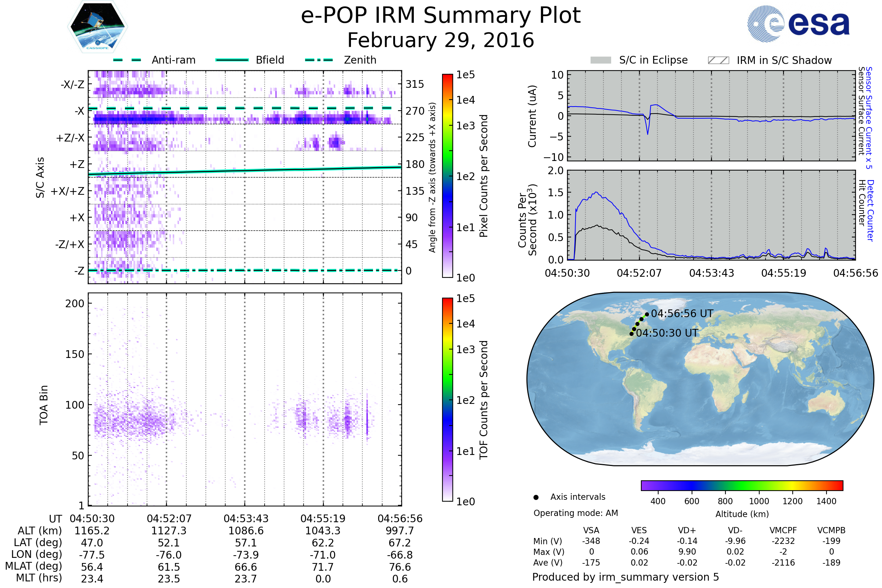
Task: Click the CASSIOPE mission patch logo
Action: pos(97,27)
